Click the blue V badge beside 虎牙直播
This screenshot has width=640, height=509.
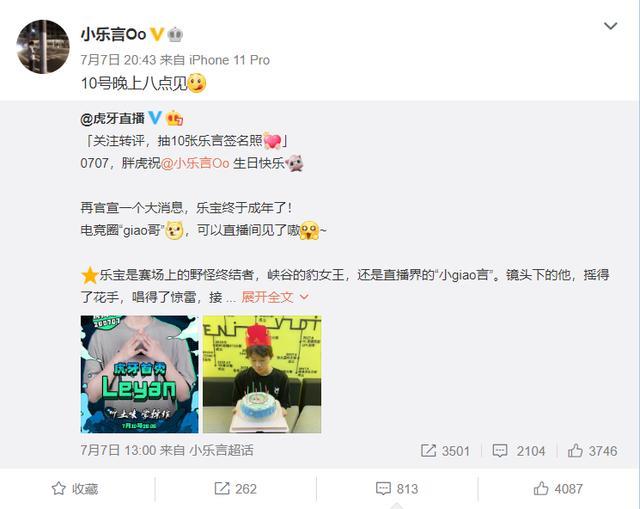coord(155,118)
